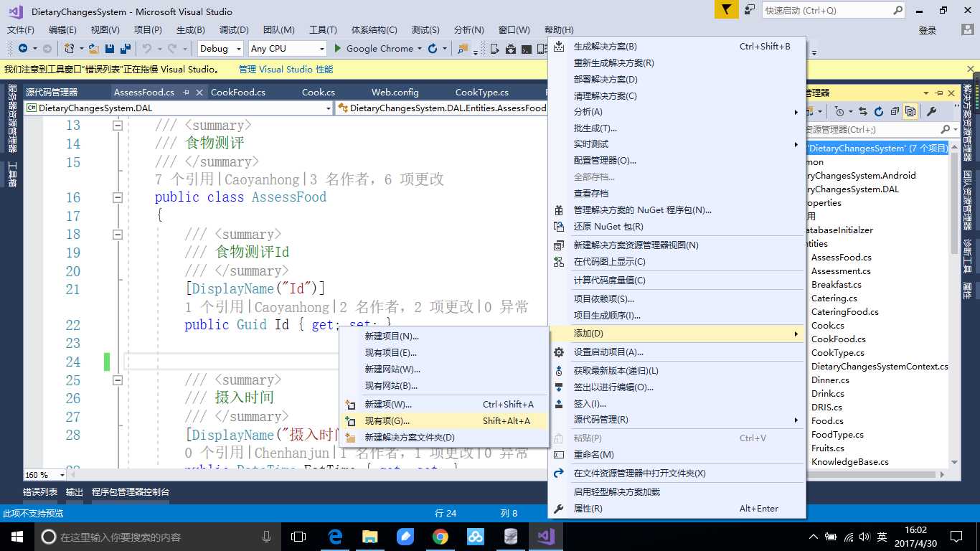Screen dimensions: 980x551
Task: Toggle Show All Files in Solution Explorer
Action: [x=910, y=111]
